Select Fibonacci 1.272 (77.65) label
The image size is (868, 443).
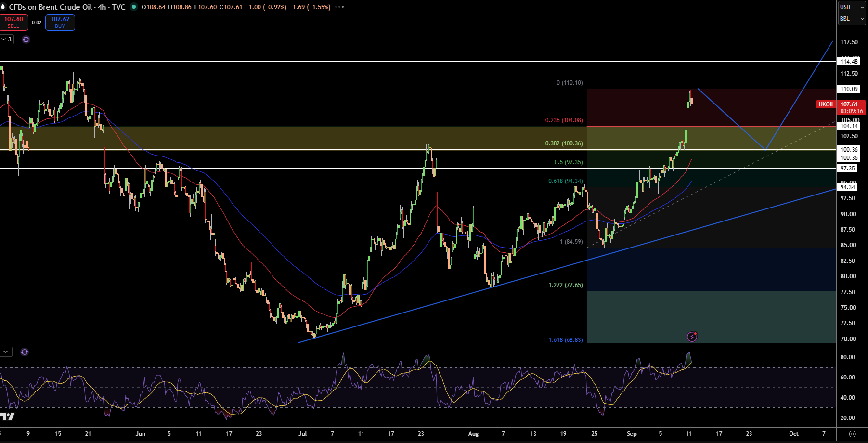tap(566, 285)
